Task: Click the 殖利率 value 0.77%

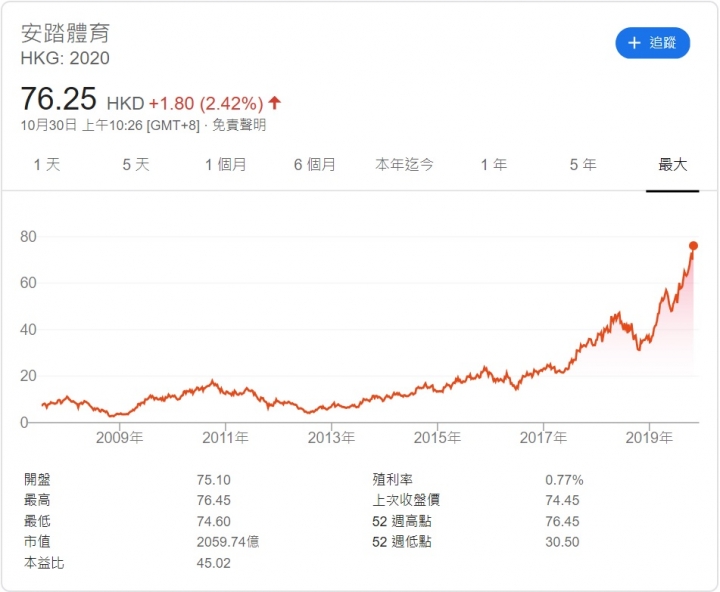Action: coord(564,480)
